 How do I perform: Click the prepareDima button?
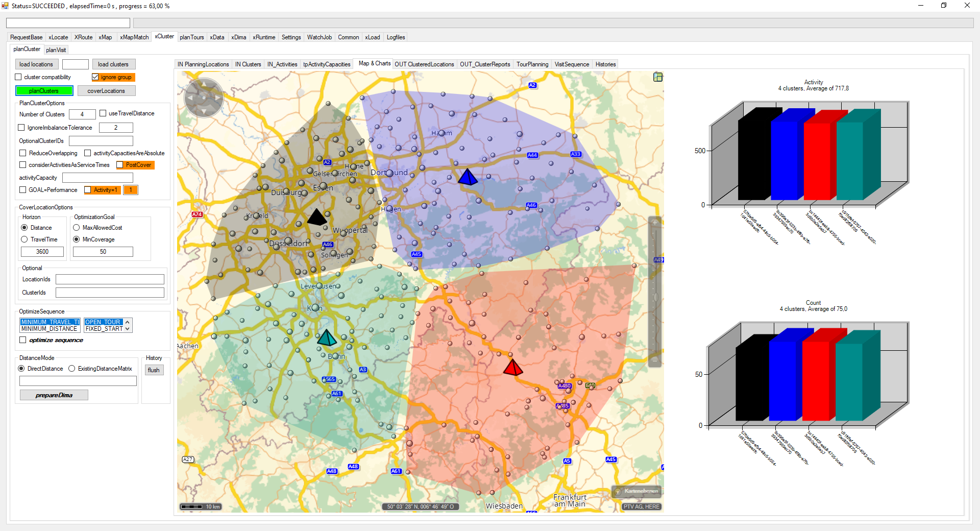pos(54,395)
